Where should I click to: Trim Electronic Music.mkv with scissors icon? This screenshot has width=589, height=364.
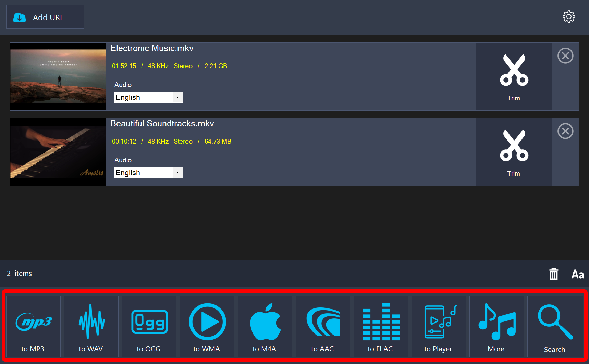[x=514, y=76]
